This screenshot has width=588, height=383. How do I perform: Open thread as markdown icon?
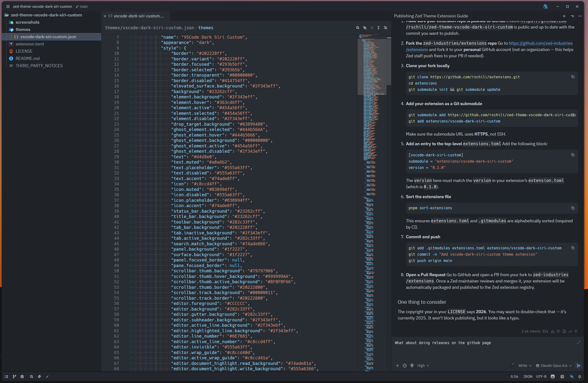tap(564, 331)
